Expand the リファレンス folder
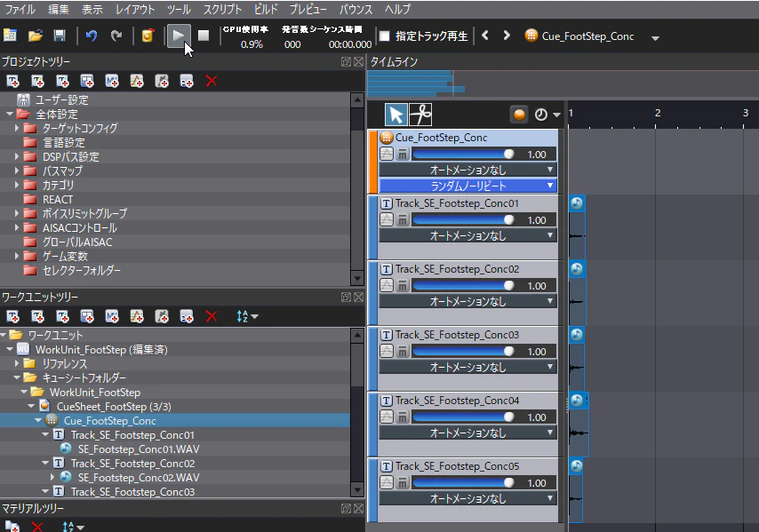 pos(17,363)
